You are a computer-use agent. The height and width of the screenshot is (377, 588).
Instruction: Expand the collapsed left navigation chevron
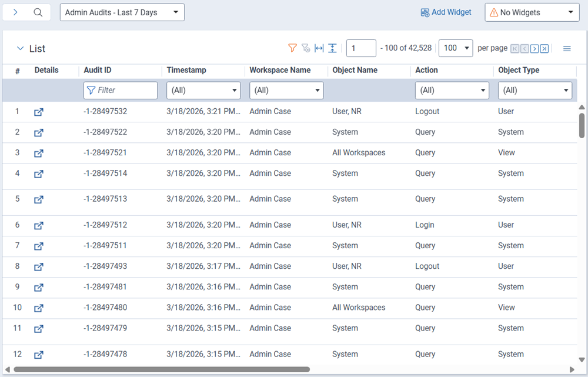(15, 12)
